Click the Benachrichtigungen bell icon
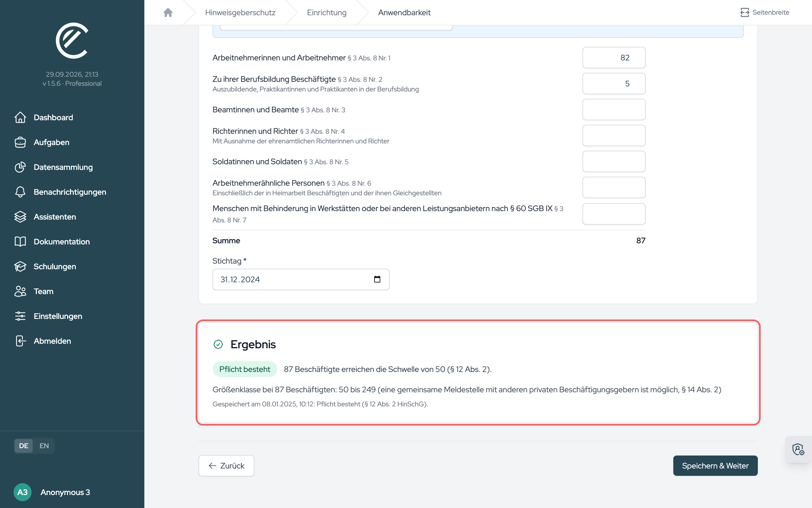 point(20,192)
